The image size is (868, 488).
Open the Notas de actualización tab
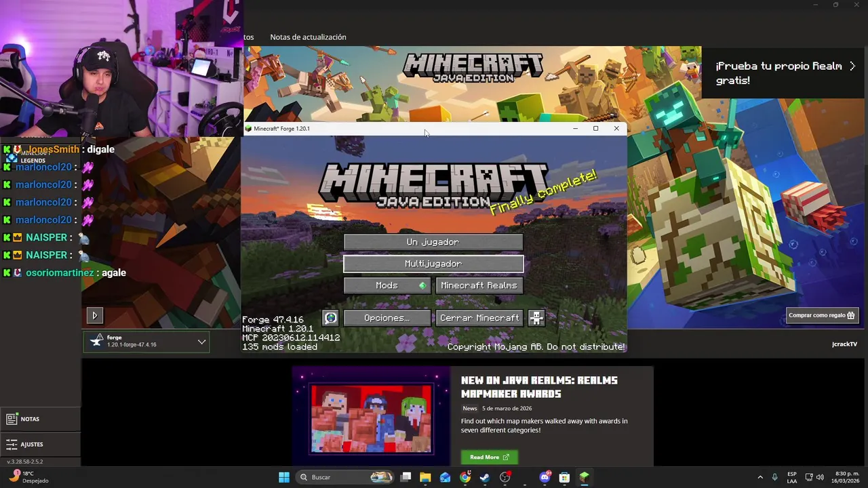click(x=308, y=37)
